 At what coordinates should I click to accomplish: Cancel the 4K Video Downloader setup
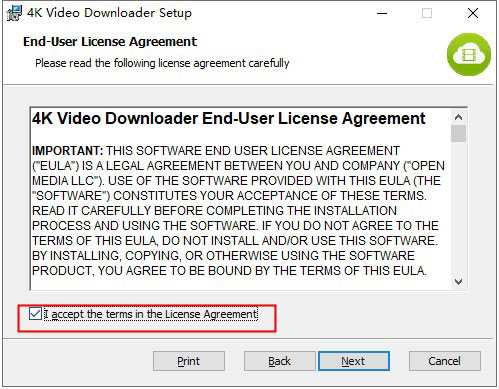coord(445,361)
